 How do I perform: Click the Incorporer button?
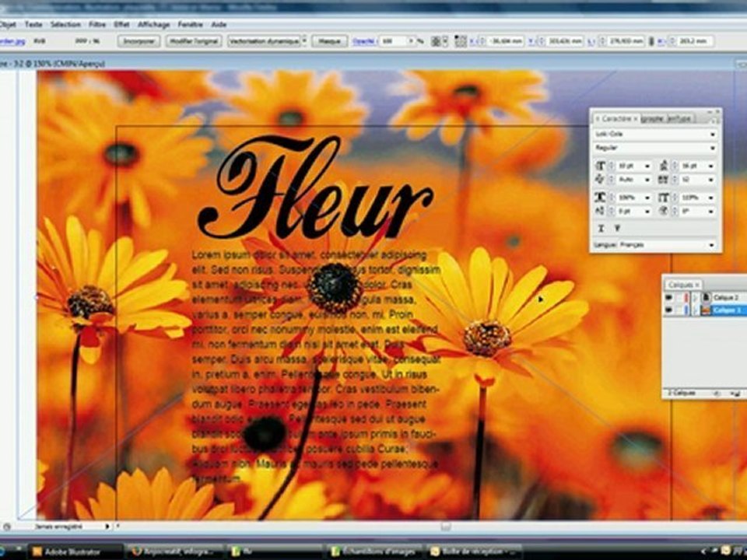[x=139, y=41]
